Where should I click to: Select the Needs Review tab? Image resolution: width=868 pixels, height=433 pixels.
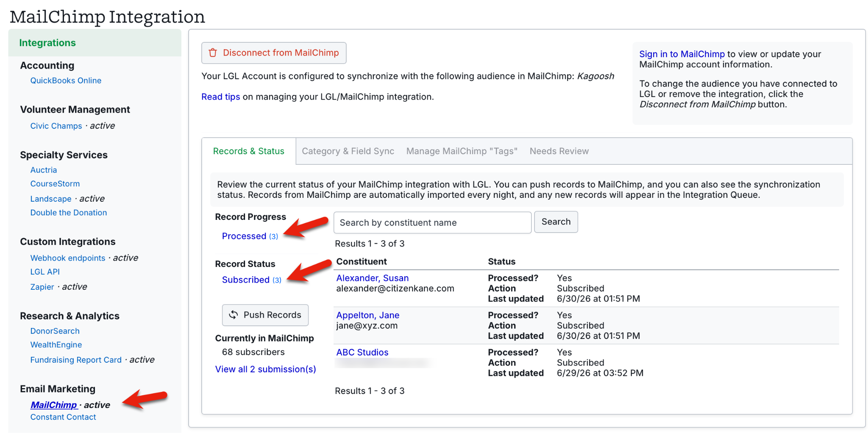(x=559, y=151)
